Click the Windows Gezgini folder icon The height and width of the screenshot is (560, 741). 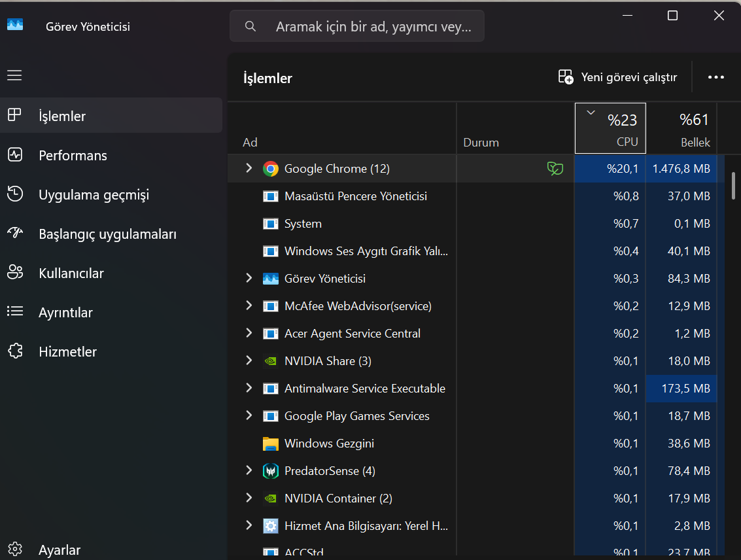tap(271, 444)
